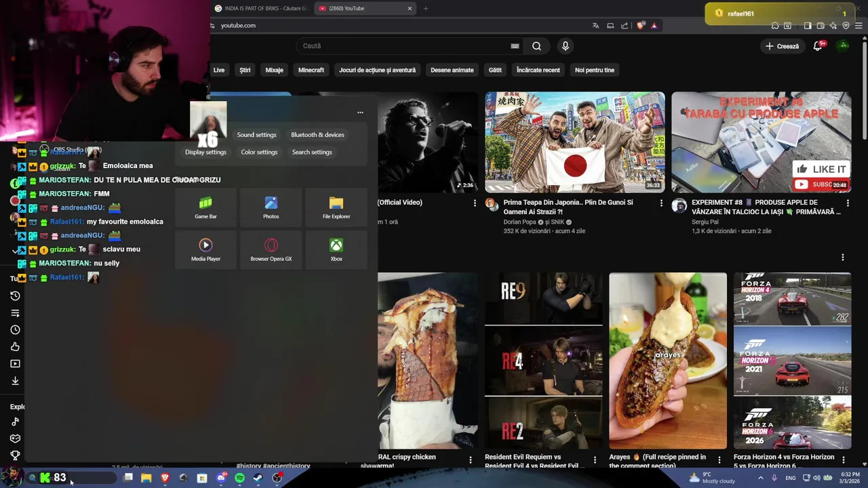Open Watch later clock icon in sidebar
The width and height of the screenshot is (868, 488).
tap(15, 330)
